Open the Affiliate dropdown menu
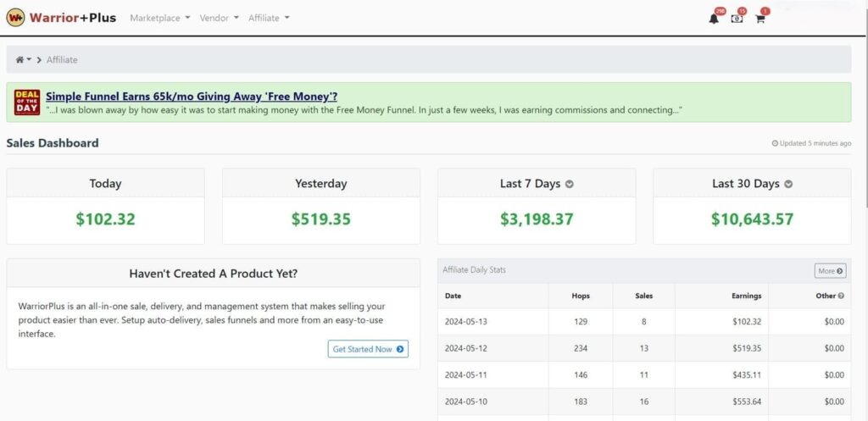The width and height of the screenshot is (868, 421). (269, 18)
